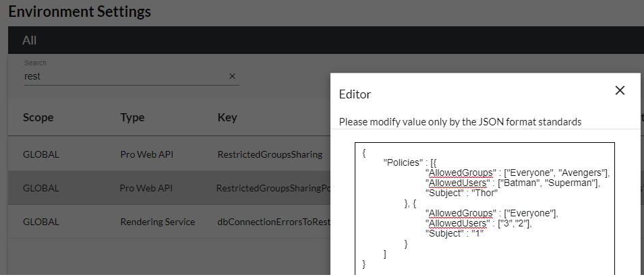The width and height of the screenshot is (644, 277).
Task: Click the "Subject" : "Thor" line
Action: (462, 193)
